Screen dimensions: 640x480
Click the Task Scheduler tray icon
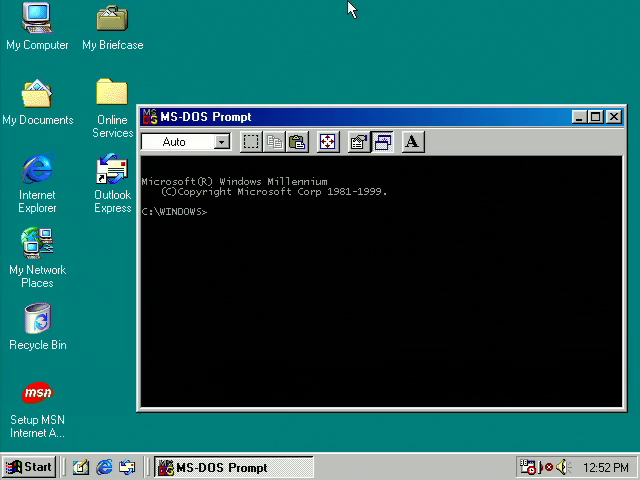click(x=528, y=467)
